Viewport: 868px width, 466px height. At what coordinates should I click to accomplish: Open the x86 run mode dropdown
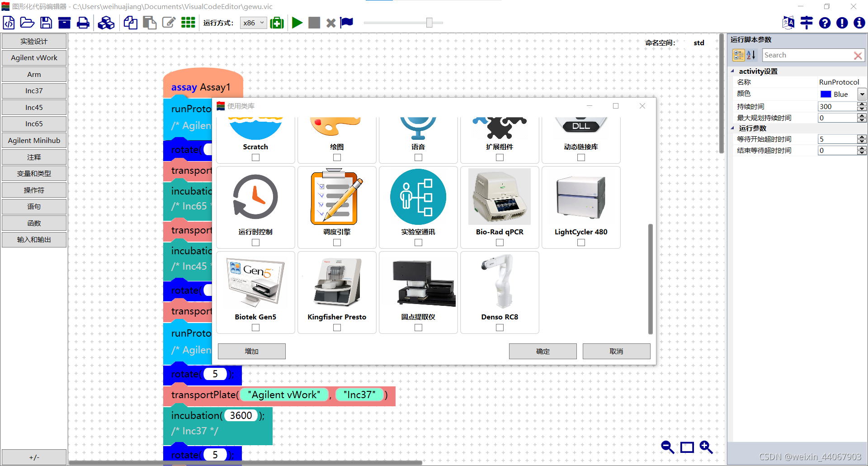point(253,23)
